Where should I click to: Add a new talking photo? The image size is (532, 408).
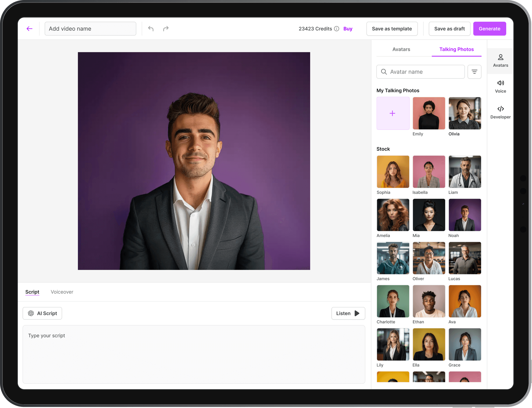point(393,113)
